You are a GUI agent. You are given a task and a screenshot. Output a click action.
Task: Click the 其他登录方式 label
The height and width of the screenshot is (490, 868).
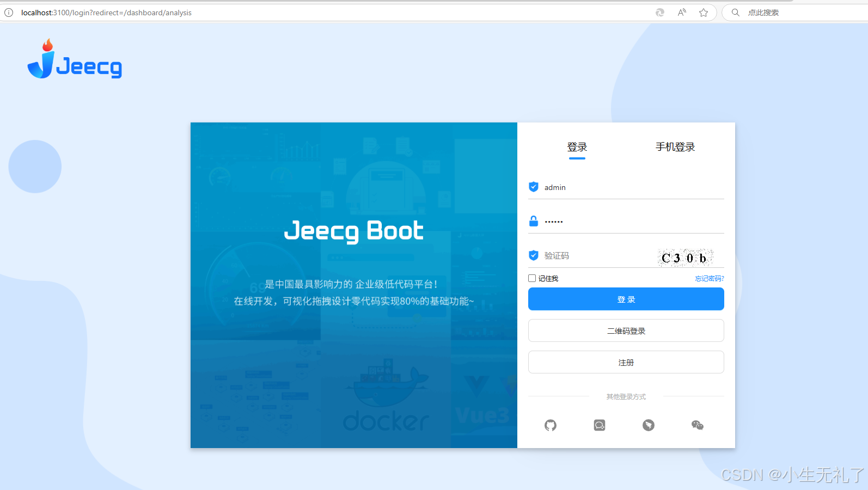pyautogui.click(x=626, y=397)
